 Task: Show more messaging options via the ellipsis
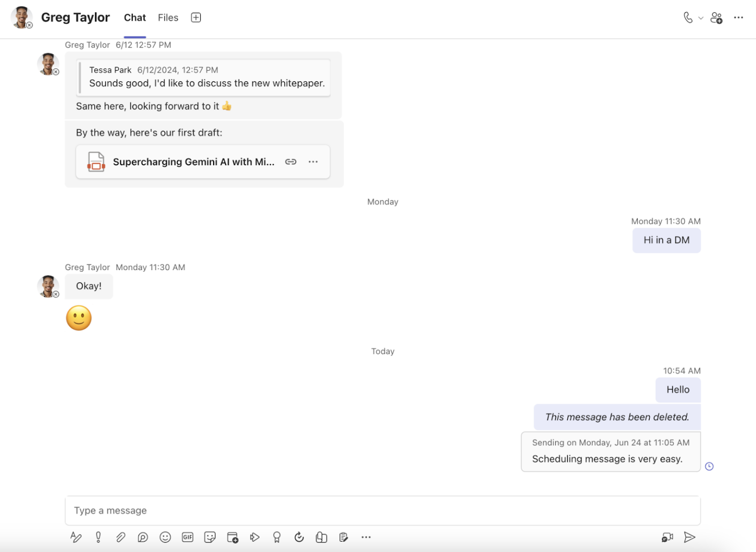click(366, 537)
